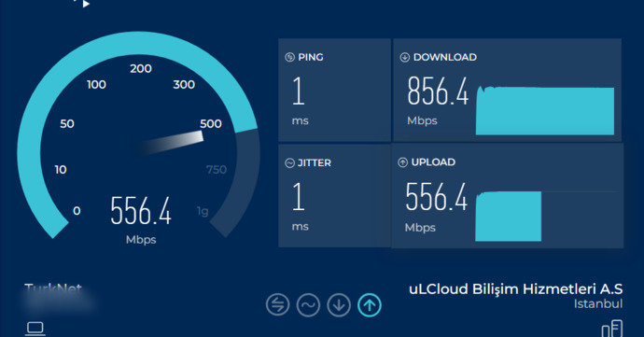The image size is (644, 337).
Task: Click the download speed graph
Action: (x=545, y=110)
